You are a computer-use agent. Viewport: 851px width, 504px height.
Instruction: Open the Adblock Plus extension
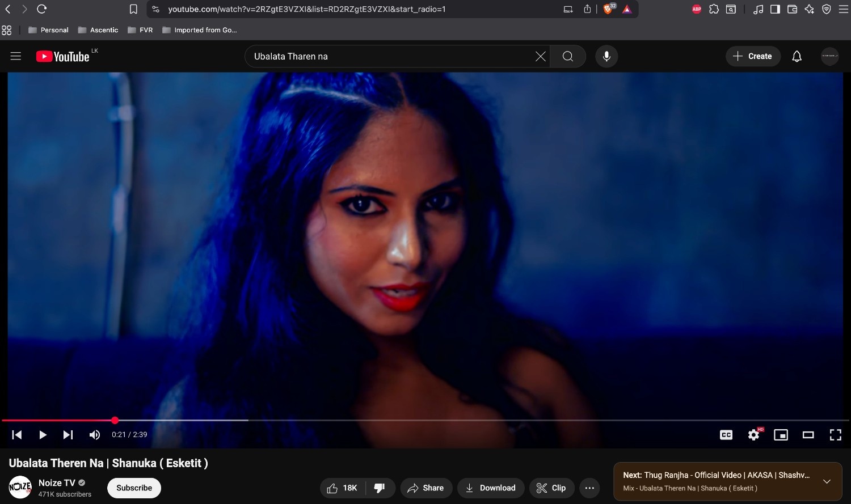tap(697, 9)
